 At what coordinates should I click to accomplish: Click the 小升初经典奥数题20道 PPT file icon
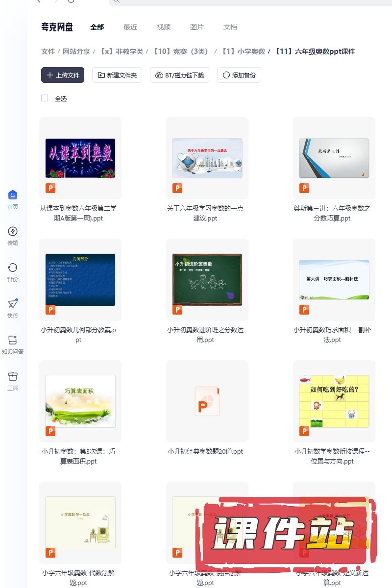click(207, 401)
